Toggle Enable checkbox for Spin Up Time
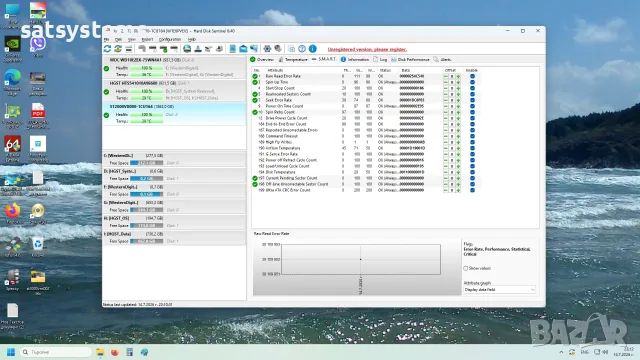This screenshot has width=640, height=360. [472, 82]
